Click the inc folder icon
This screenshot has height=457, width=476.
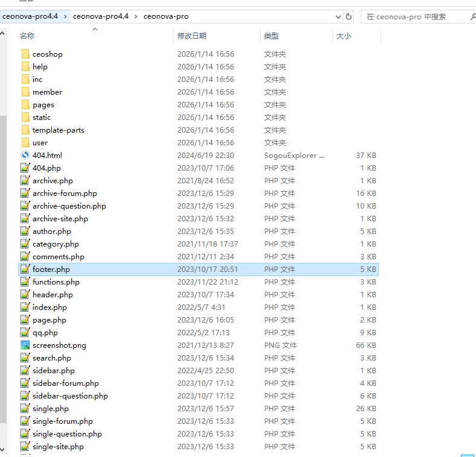point(25,80)
